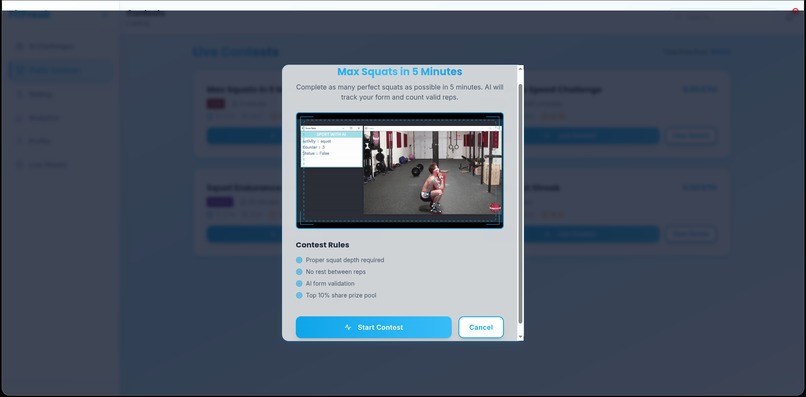Cancel the Max Squats contest dialog

tap(481, 327)
